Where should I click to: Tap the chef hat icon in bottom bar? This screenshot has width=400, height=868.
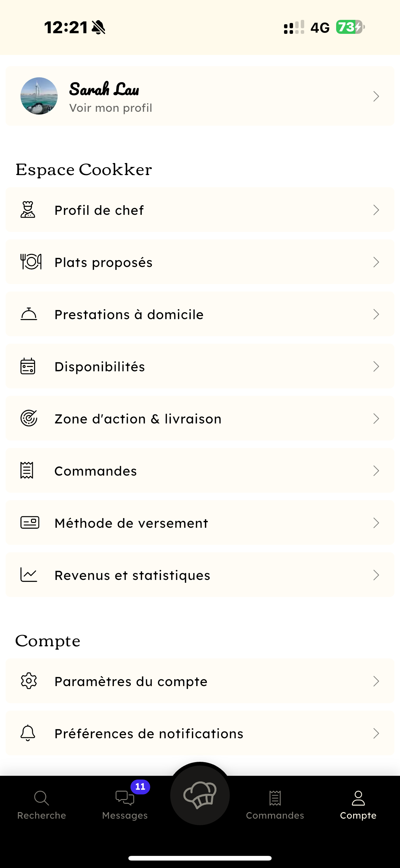200,795
